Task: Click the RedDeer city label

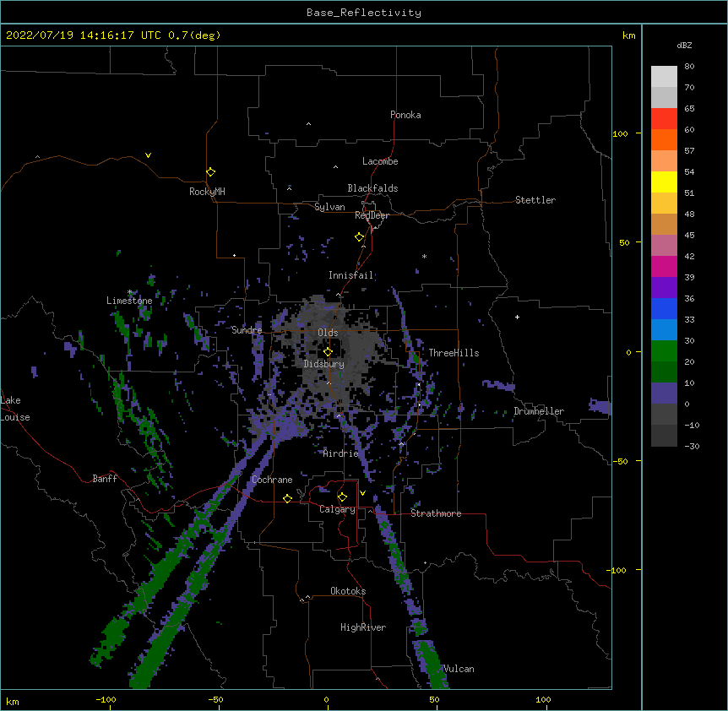Action: (x=372, y=215)
